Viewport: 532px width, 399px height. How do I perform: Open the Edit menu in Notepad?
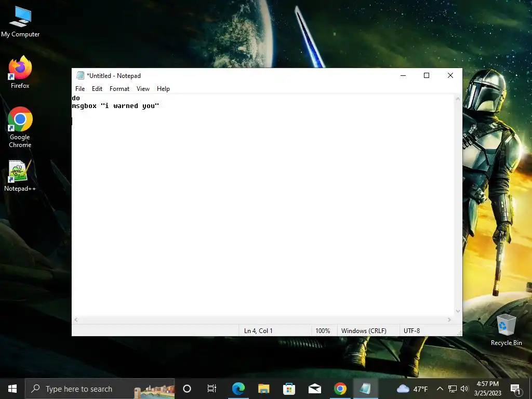[97, 88]
